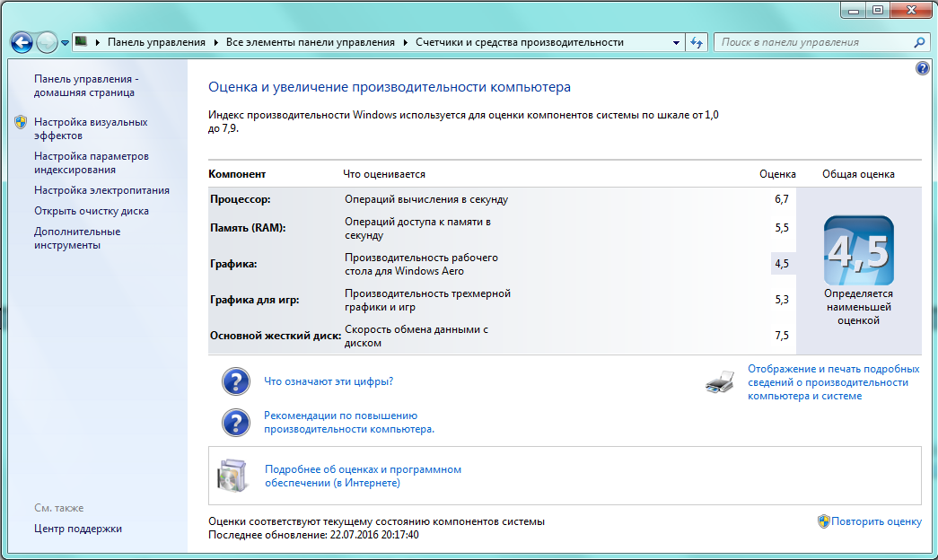Open recent pages dropdown arrow
The width and height of the screenshot is (938, 560).
click(66, 42)
